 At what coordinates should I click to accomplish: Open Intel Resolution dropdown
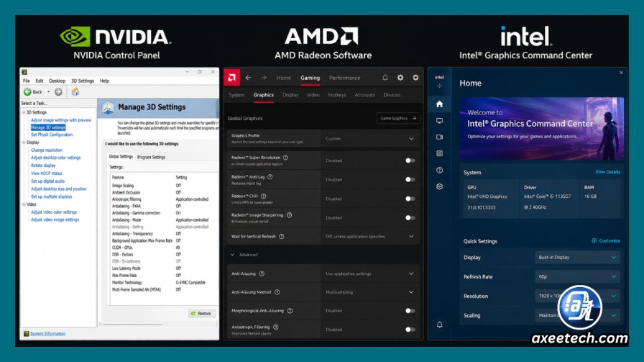(x=577, y=296)
